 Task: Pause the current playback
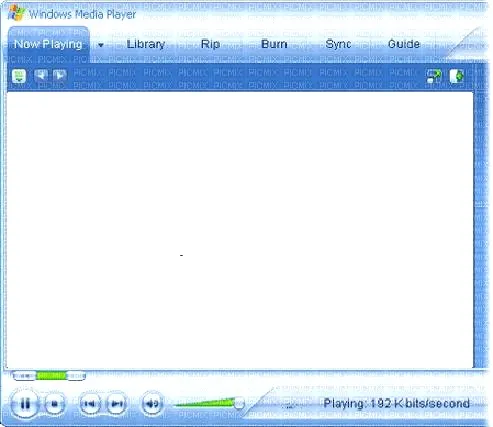pyautogui.click(x=25, y=404)
